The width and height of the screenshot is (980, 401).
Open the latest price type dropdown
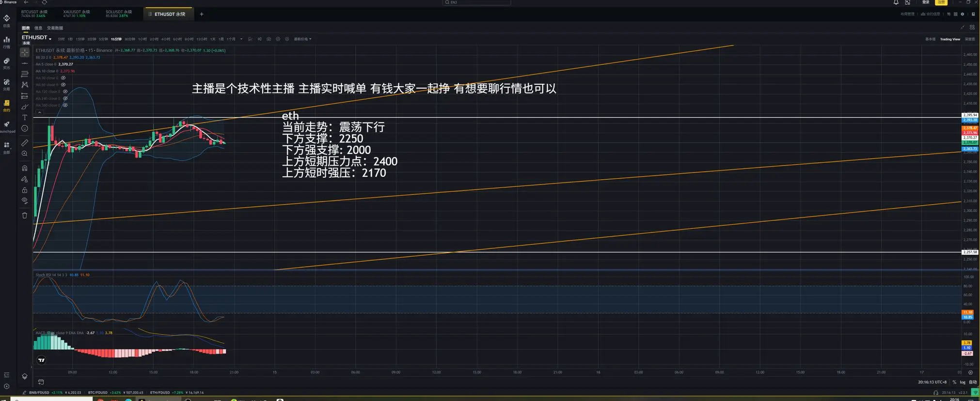click(303, 39)
